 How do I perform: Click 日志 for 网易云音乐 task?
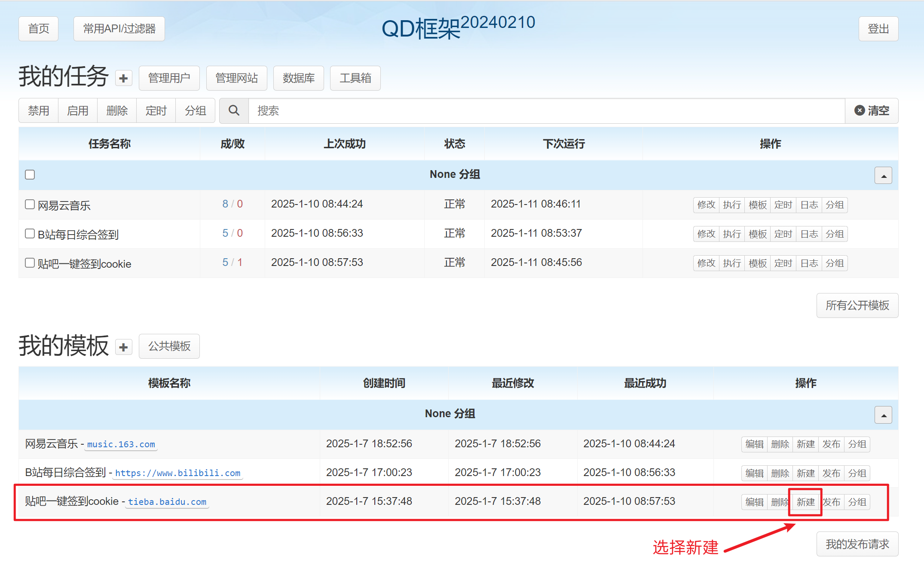(809, 205)
